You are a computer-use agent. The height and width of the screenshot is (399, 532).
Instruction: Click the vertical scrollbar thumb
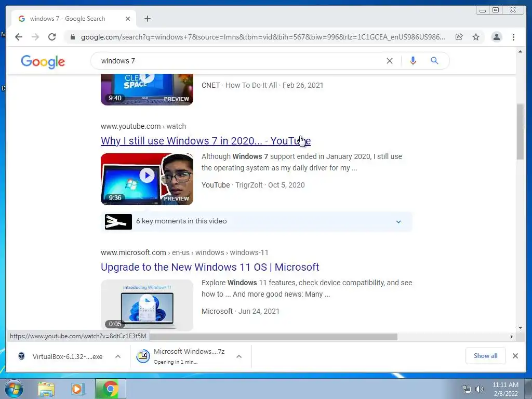[x=520, y=131]
